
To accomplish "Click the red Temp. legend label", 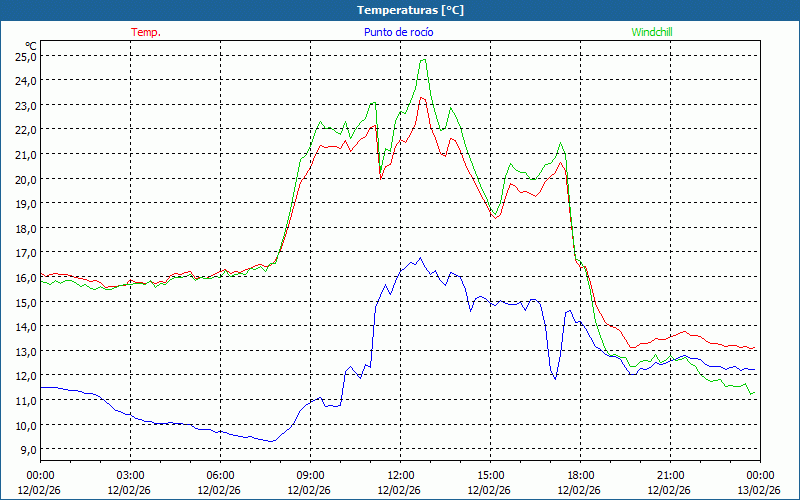I will coord(146,32).
